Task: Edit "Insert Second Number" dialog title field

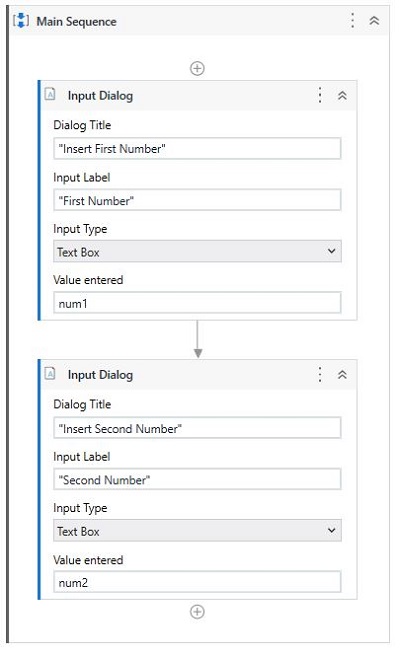Action: 197,428
